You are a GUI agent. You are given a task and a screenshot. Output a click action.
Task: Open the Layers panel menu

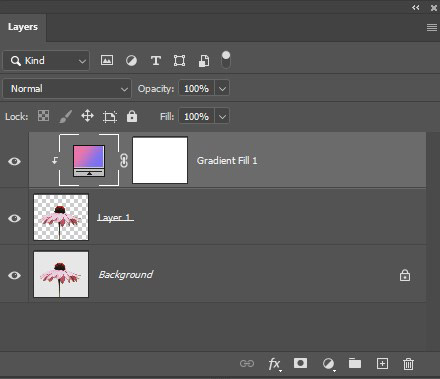point(432,27)
